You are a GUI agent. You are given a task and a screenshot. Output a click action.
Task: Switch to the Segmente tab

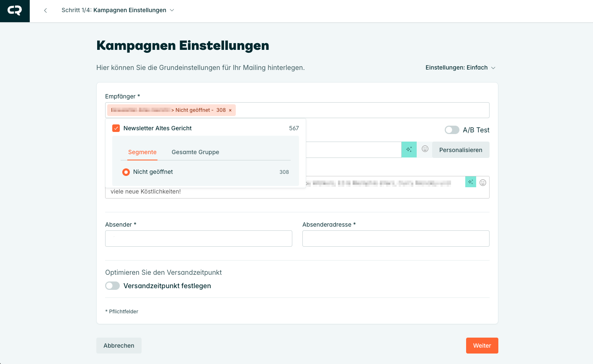[142, 152]
